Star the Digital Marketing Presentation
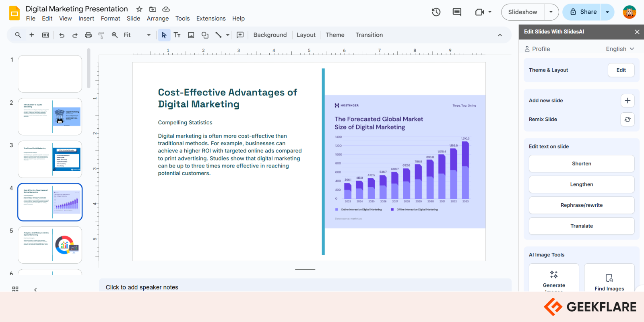Viewport: 644px width, 322px height. click(x=139, y=9)
